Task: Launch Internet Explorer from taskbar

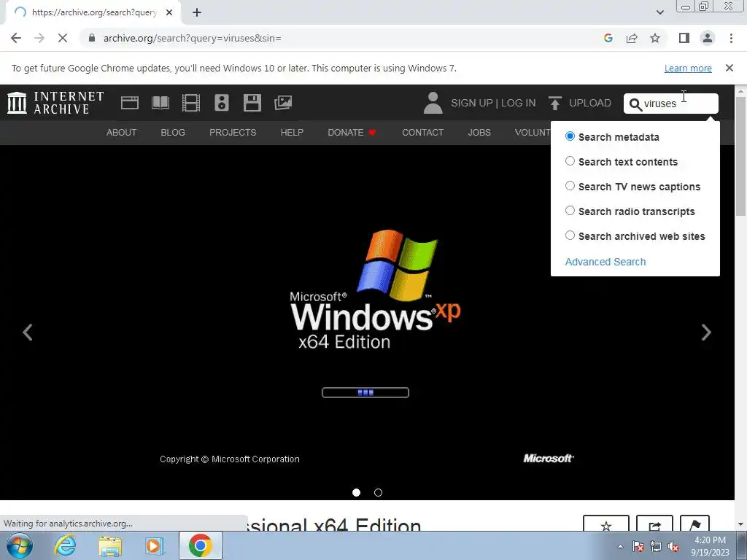Action: tap(65, 545)
